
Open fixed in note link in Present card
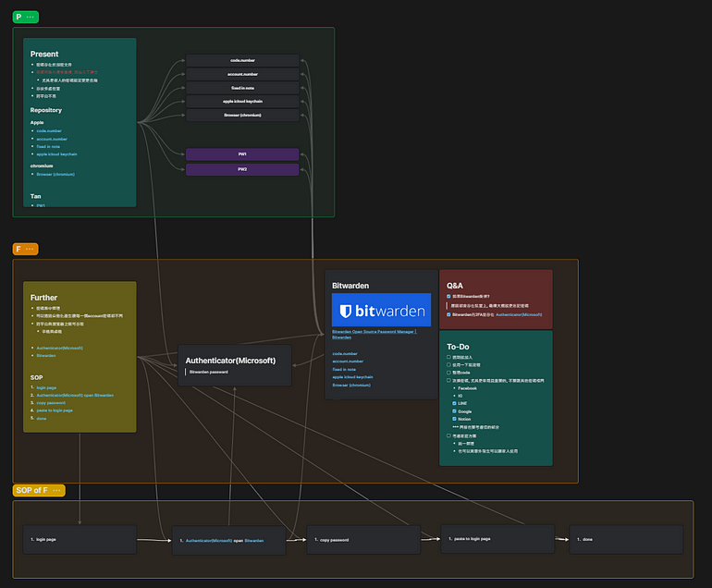[48, 147]
